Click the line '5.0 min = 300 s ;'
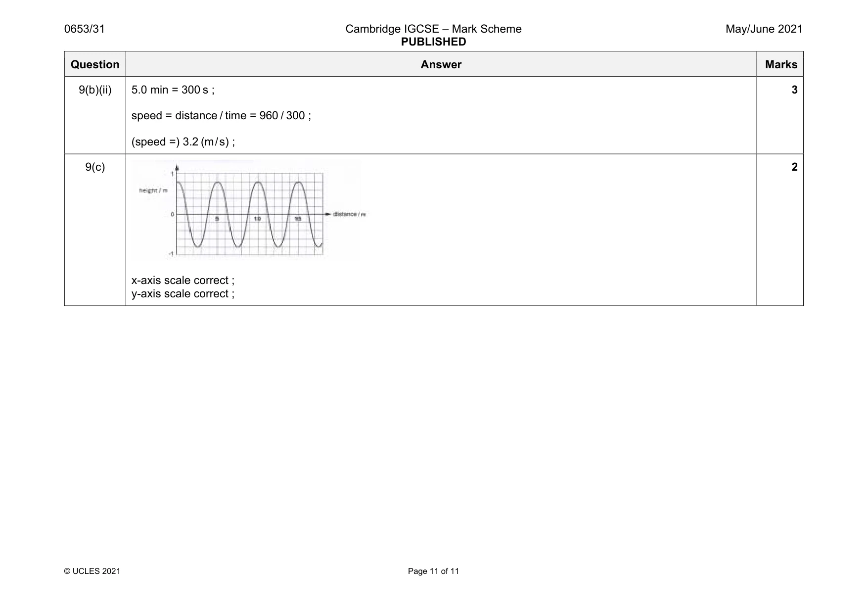 point(173,90)
